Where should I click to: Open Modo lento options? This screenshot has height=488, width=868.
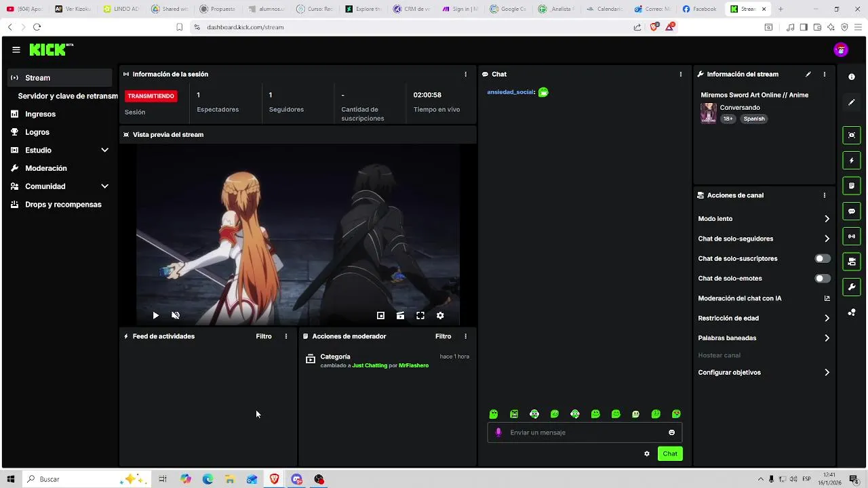point(764,219)
